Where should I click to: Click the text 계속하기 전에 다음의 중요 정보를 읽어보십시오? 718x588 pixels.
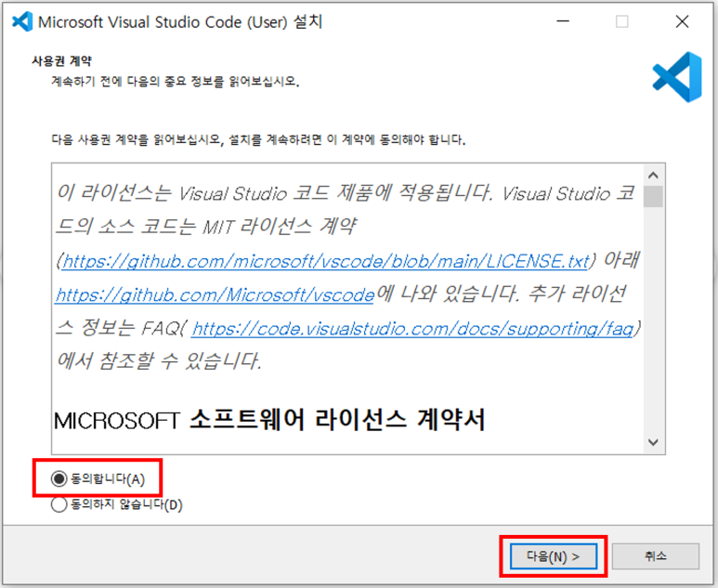click(176, 82)
